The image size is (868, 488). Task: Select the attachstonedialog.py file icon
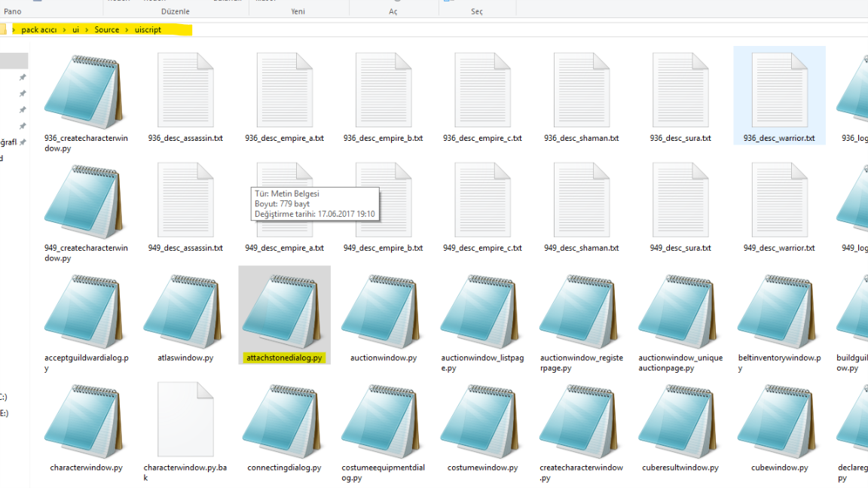click(x=282, y=312)
